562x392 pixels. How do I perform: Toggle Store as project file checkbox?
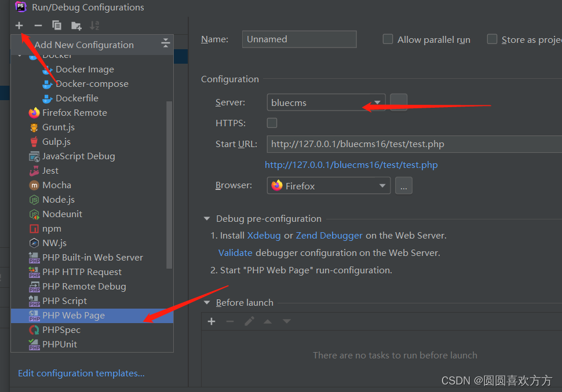tap(492, 39)
